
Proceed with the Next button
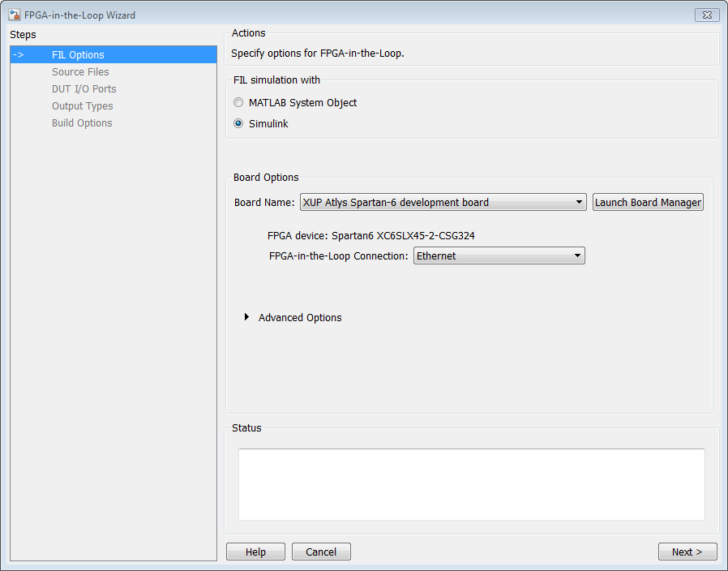coord(687,552)
